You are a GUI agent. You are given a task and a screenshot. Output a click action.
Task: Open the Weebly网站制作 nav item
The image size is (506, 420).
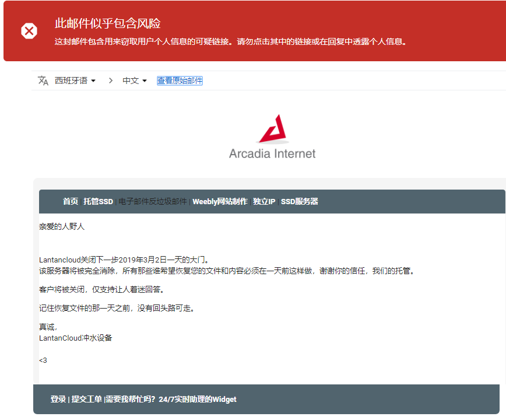[220, 201]
